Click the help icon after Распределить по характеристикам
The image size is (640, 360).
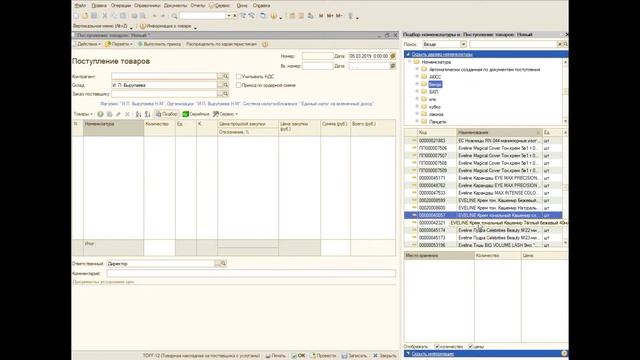[x=265, y=44]
